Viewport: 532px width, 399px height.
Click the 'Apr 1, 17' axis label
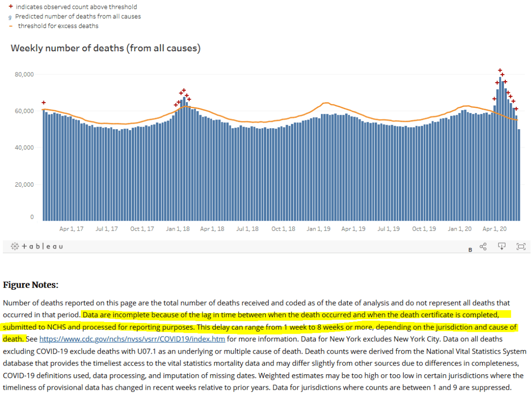(71, 229)
